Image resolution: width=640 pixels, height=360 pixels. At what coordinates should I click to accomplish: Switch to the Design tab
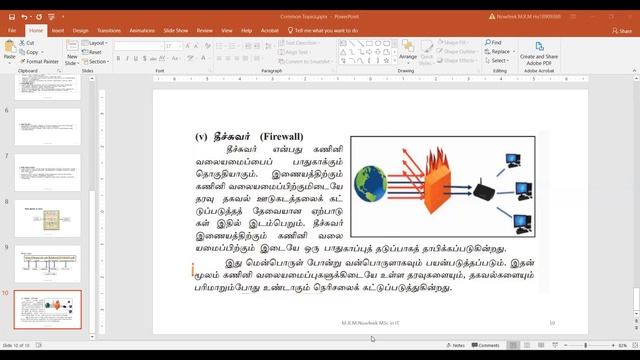coord(80,31)
